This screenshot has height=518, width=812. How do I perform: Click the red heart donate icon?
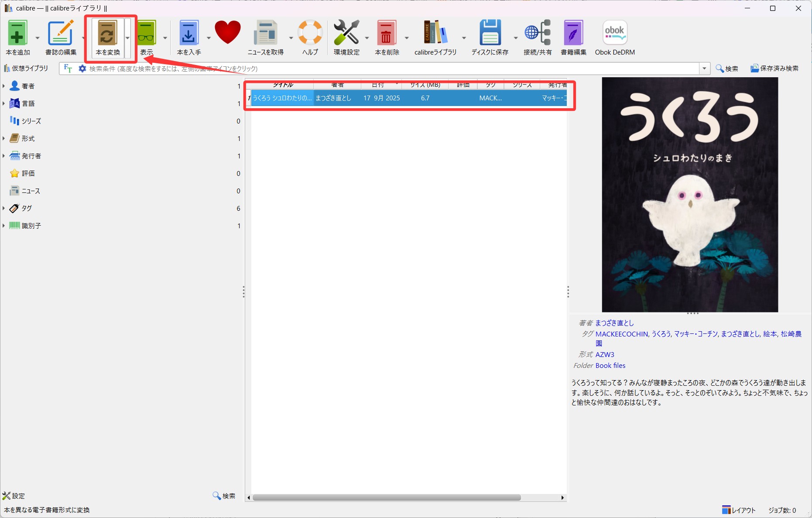pyautogui.click(x=227, y=33)
